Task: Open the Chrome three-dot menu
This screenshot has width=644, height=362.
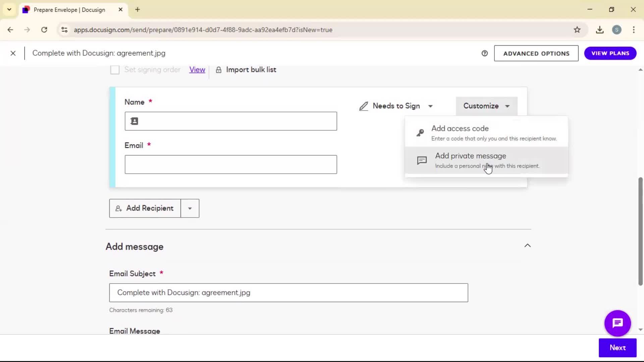Action: (x=634, y=30)
